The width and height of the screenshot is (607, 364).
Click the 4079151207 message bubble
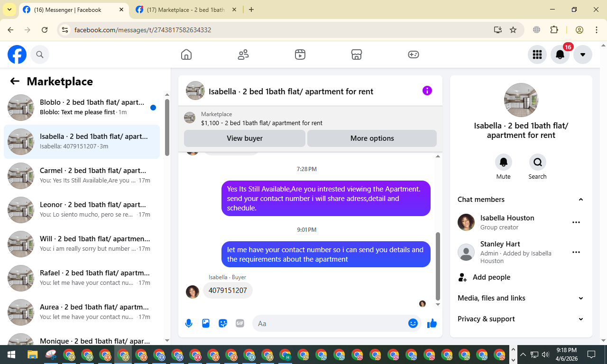point(228,291)
